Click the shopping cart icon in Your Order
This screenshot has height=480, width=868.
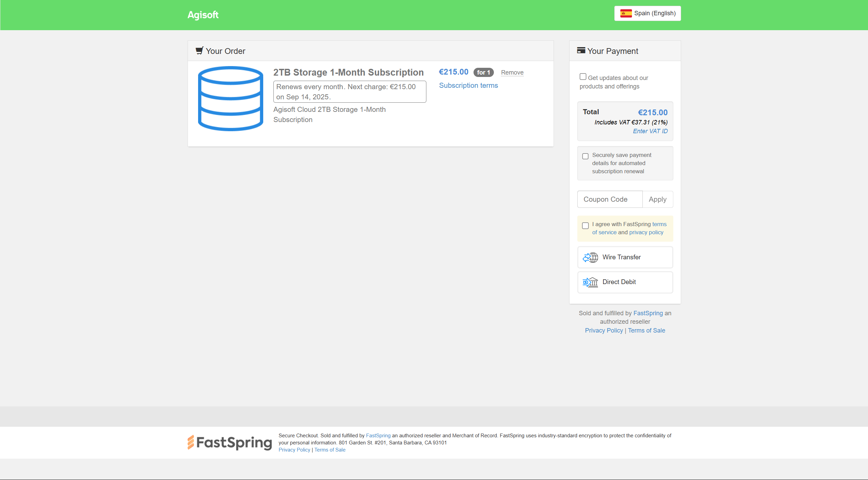pyautogui.click(x=199, y=51)
